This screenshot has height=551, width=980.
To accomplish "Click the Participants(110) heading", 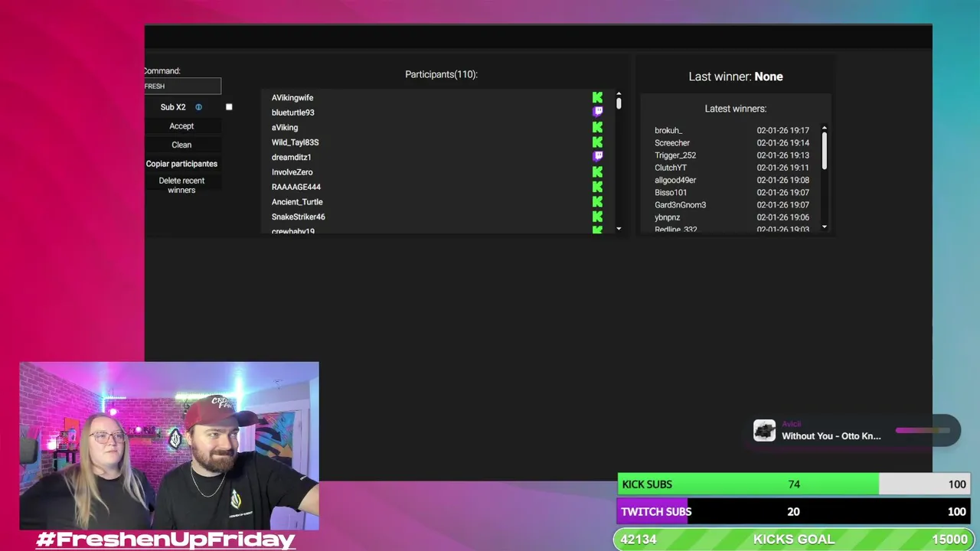I will coord(441,74).
